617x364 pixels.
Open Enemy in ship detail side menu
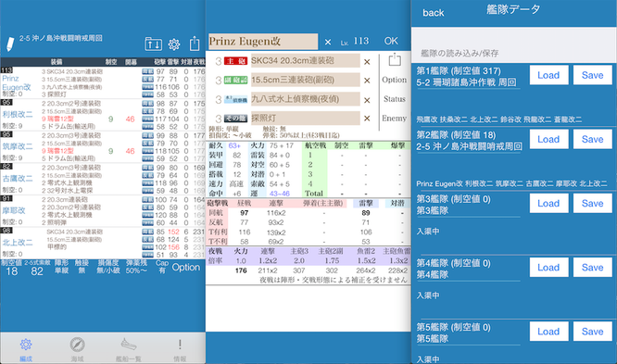tap(394, 119)
